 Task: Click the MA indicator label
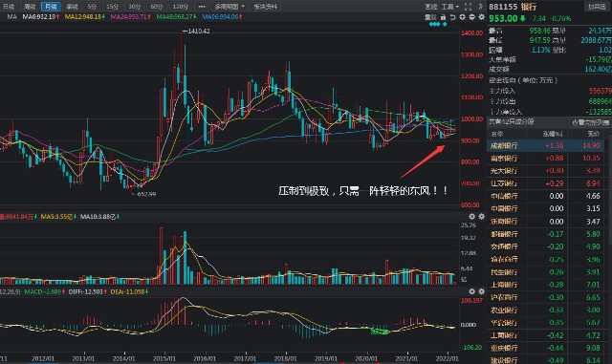tap(11, 17)
